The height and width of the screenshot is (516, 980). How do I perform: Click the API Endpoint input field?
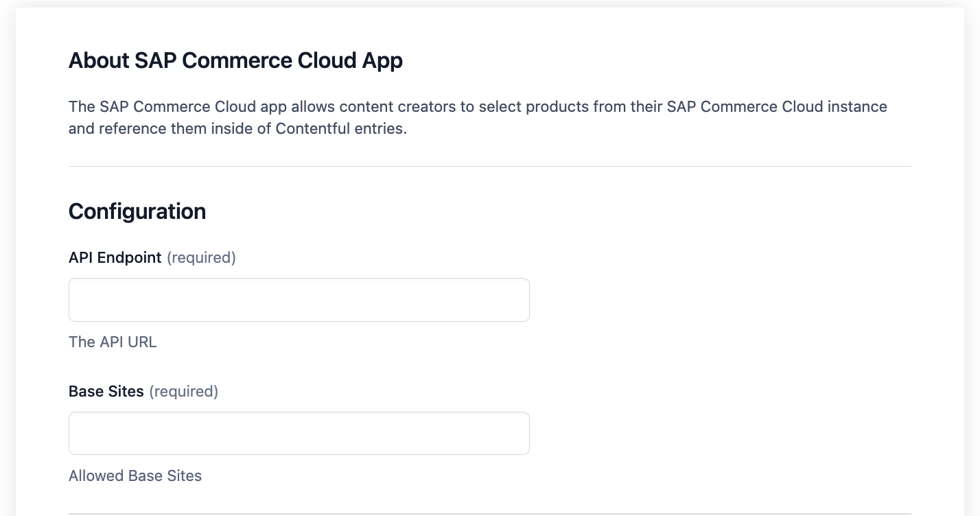(299, 300)
